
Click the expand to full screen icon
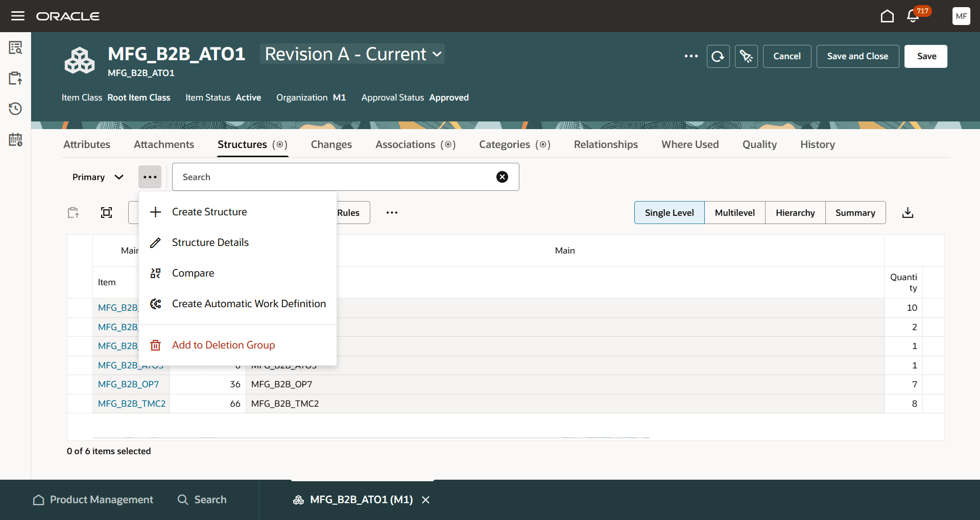106,213
